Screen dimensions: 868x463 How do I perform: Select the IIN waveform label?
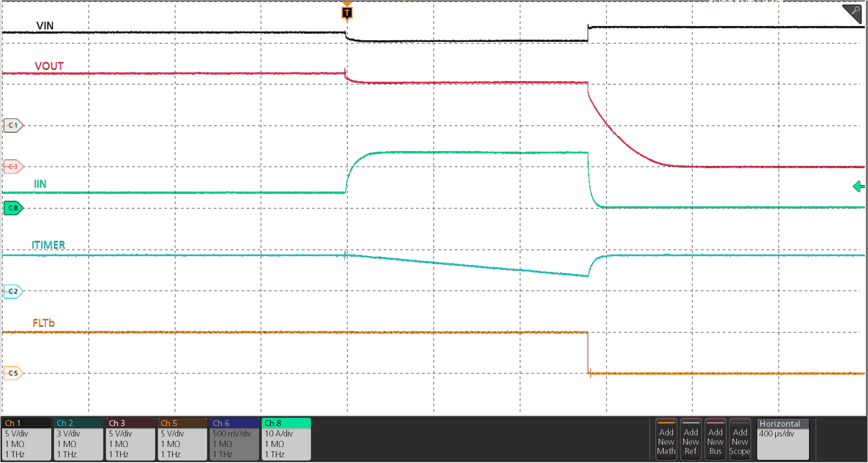tap(40, 184)
